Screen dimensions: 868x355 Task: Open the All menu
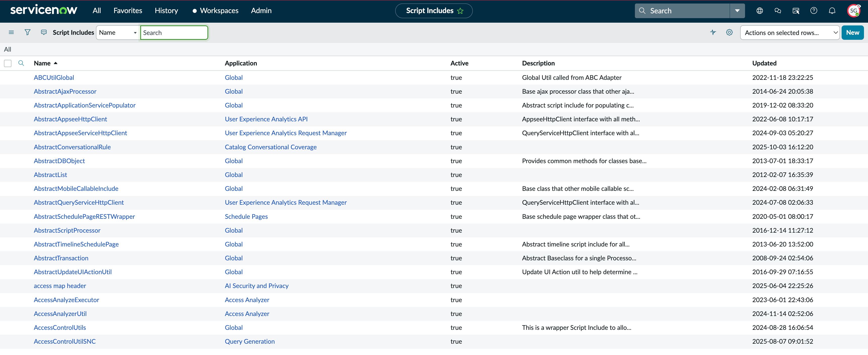[x=97, y=11]
